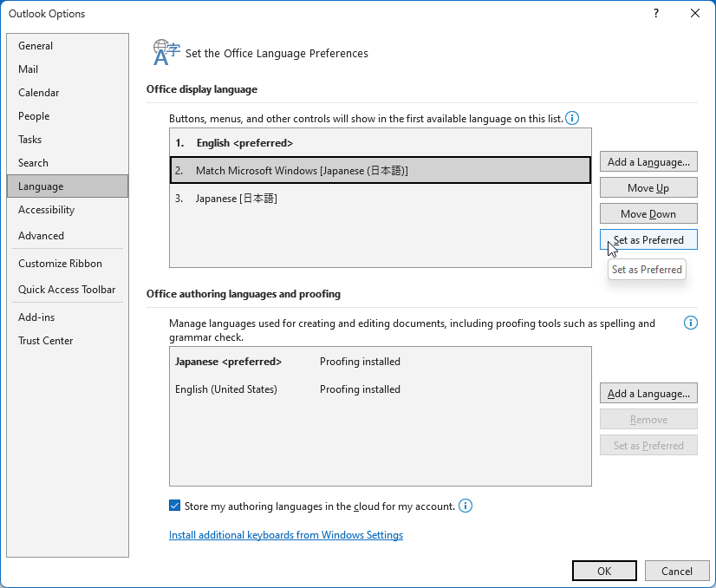Open Install additional keyboards from Windows Settings link
Screen dimensions: 716x588
286,535
